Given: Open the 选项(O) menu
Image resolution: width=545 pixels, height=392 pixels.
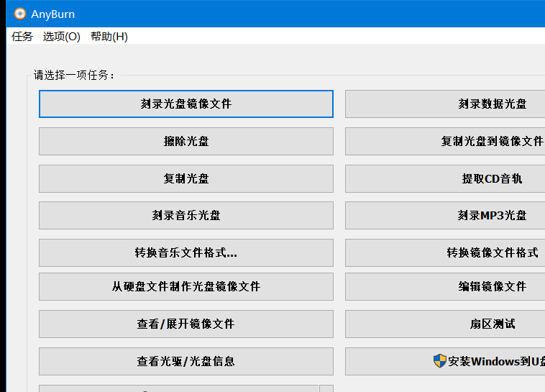Looking at the screenshot, I should [62, 37].
